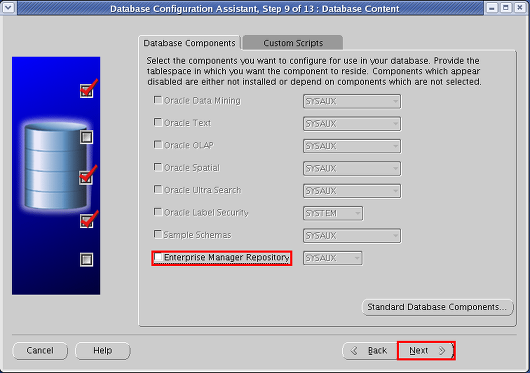Screen dimensions: 530x373
Task: Click the Cancel button
Action: 40,351
